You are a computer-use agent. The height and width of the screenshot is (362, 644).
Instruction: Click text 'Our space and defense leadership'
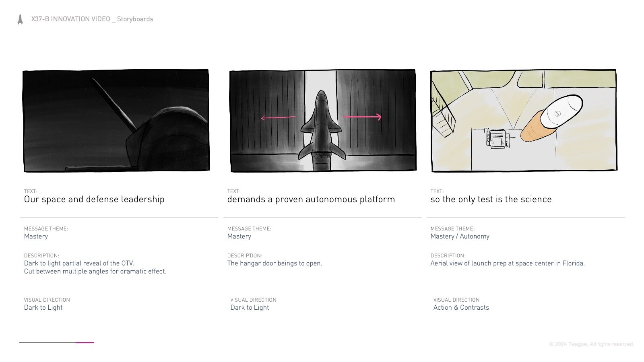coord(94,200)
